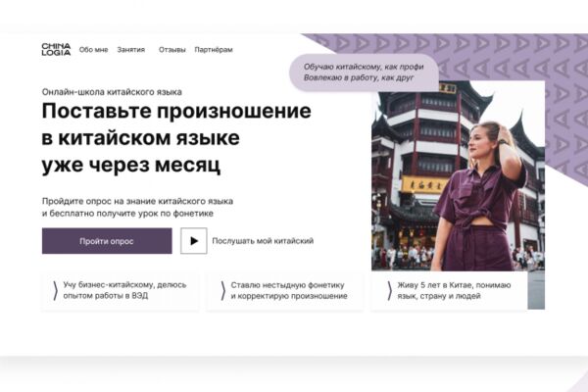Open the 'Занятия' menu item
This screenshot has width=588, height=392.
point(131,50)
